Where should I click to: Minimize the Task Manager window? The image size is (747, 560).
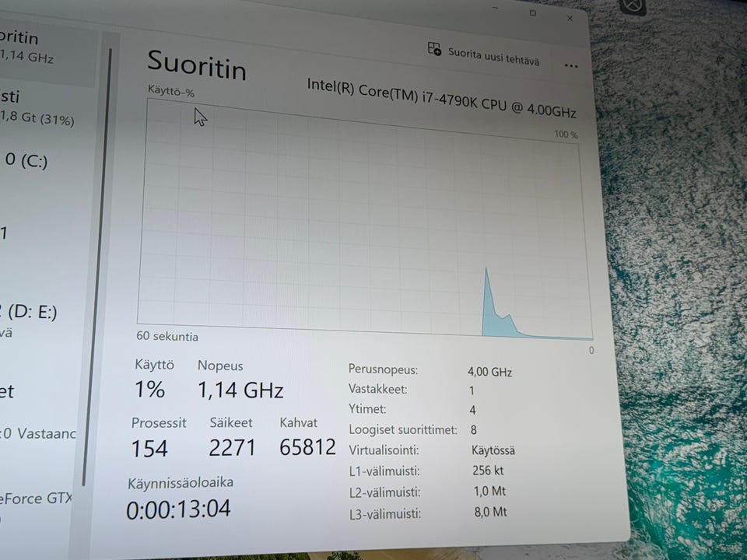coord(496,8)
